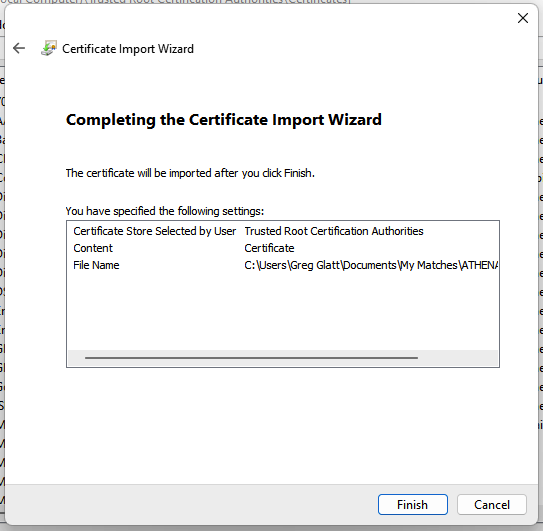Select the File Name settings row
543x531 pixels.
(x=283, y=265)
